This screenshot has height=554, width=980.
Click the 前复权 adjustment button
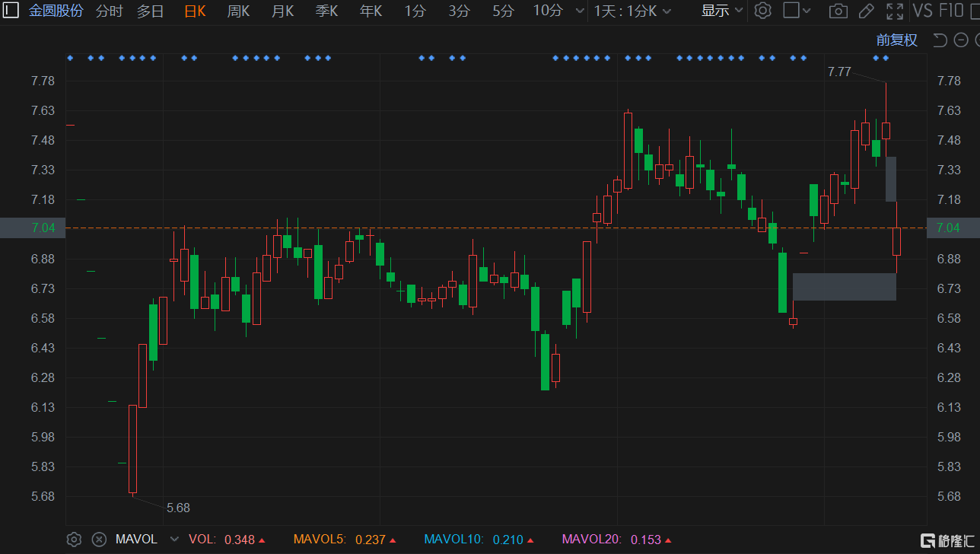pyautogui.click(x=897, y=40)
